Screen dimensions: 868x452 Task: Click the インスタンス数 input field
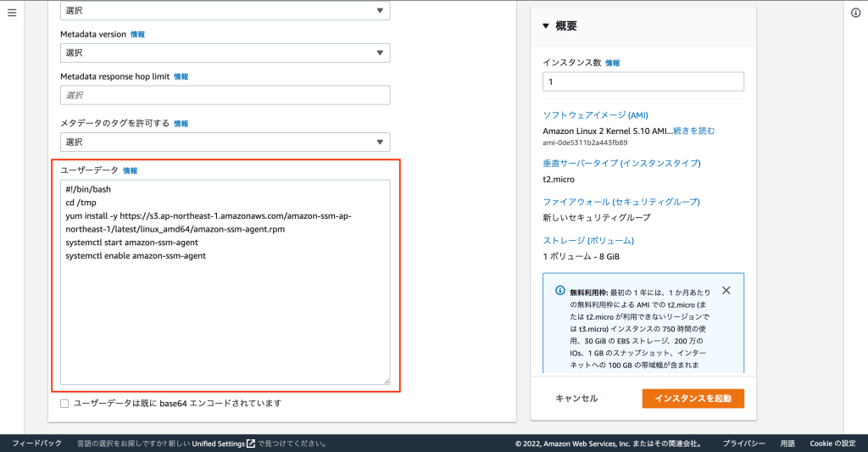643,82
